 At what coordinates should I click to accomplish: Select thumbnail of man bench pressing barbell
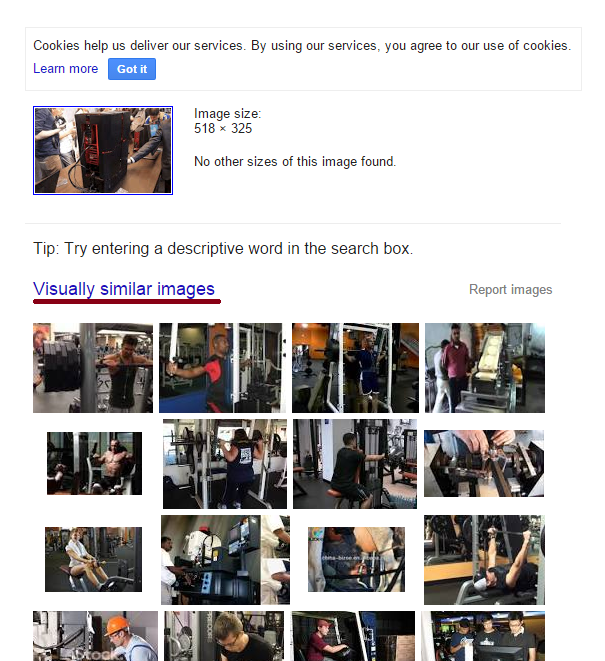click(x=484, y=559)
